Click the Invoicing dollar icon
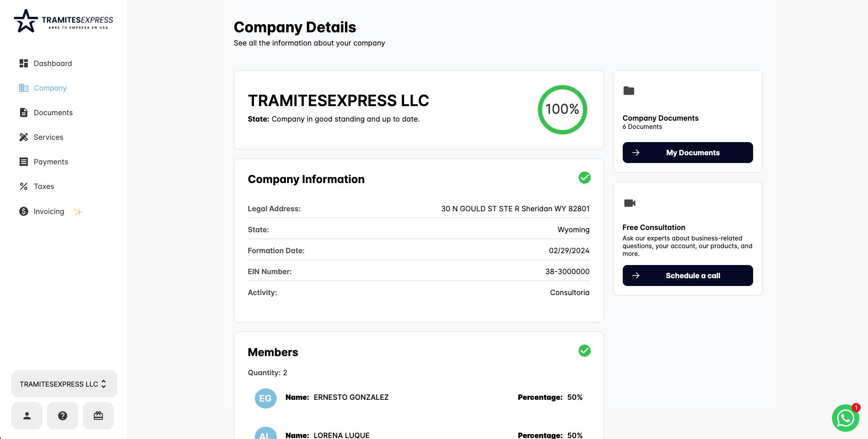The height and width of the screenshot is (439, 868). [x=24, y=211]
